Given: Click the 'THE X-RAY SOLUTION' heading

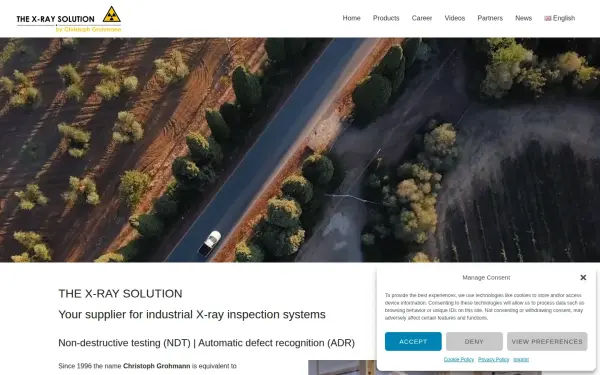Looking at the screenshot, I should tap(120, 293).
